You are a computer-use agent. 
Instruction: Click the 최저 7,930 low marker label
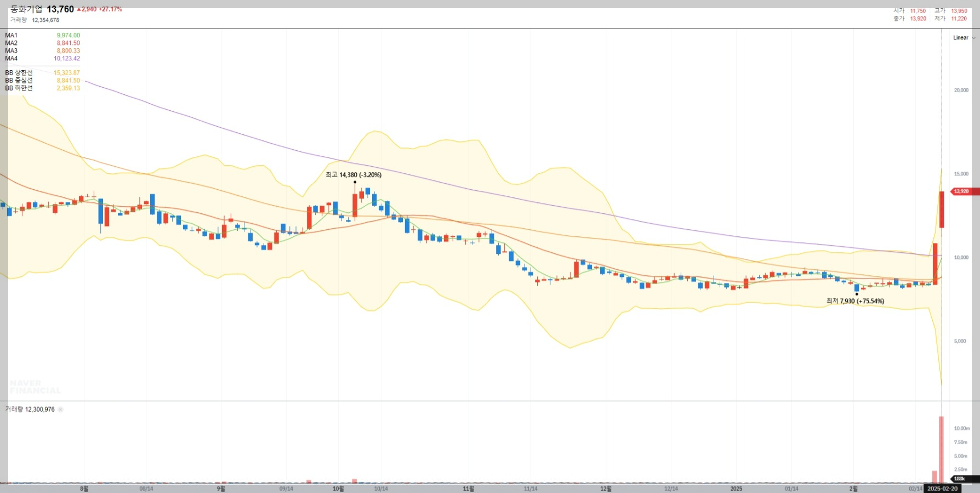(x=855, y=301)
